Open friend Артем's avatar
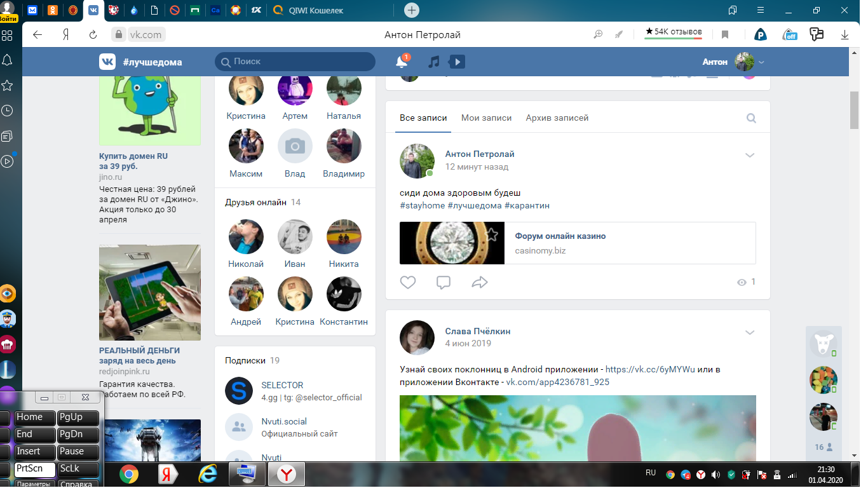 point(295,90)
